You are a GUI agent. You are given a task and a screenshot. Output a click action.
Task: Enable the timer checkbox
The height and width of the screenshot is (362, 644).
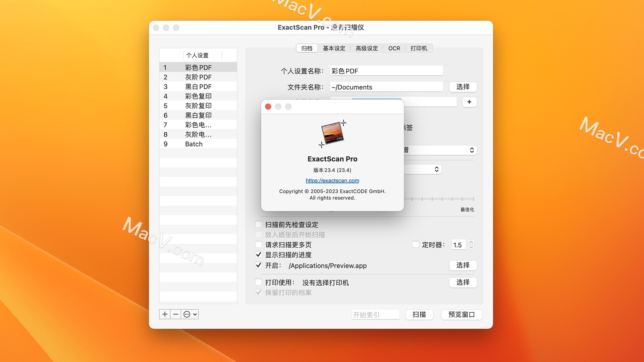[415, 244]
